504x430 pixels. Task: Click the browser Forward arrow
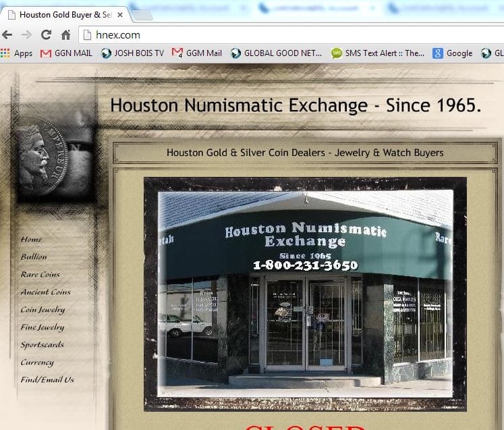point(27,34)
